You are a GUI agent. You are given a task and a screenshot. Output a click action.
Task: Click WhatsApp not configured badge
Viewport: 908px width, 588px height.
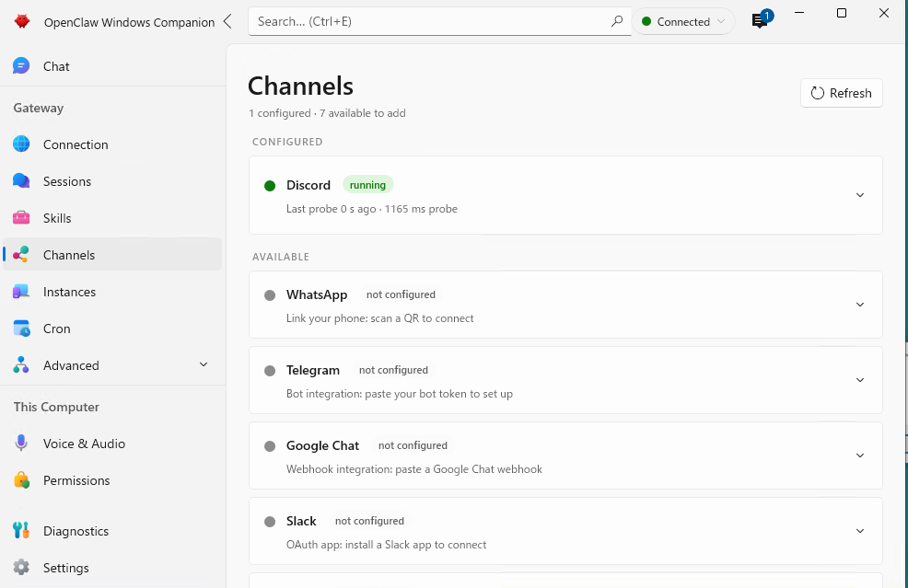pos(401,294)
